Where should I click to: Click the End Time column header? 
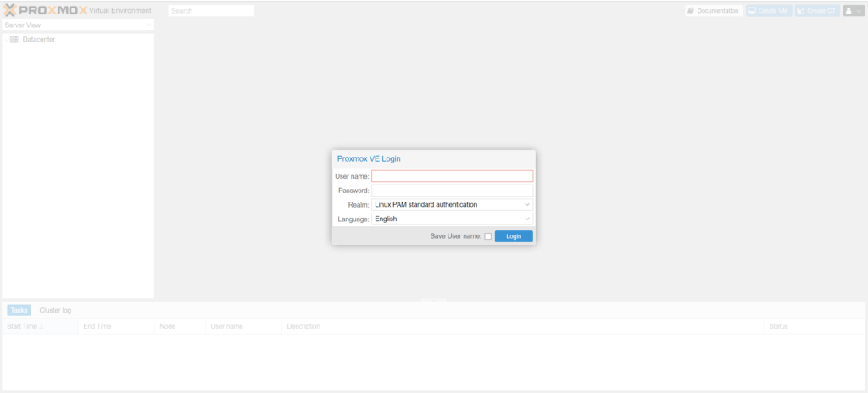tap(116, 326)
